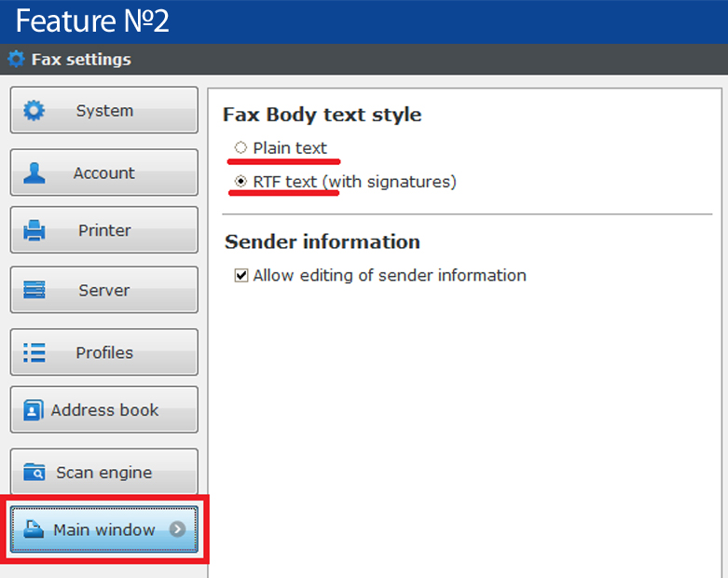Click the person icon on Account button
This screenshot has width=728, height=578.
(34, 172)
